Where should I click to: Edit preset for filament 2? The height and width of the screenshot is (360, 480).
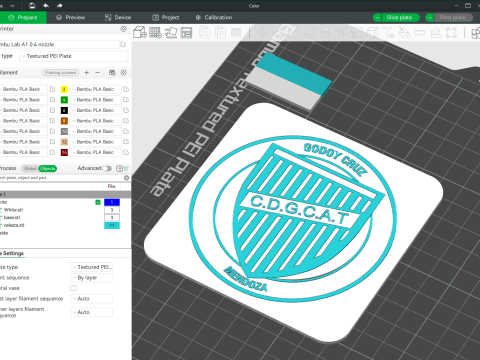pos(126,89)
